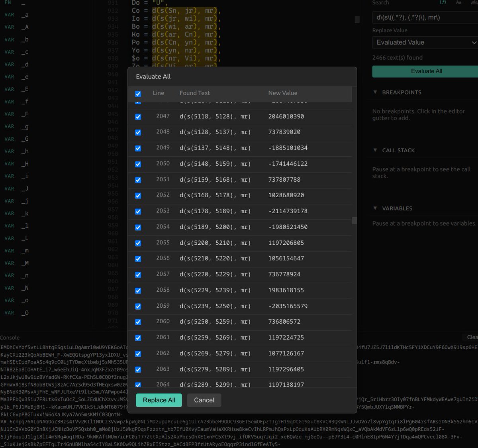The height and width of the screenshot is (448, 478).
Task: Cancel the Evaluate All dialog
Action: point(204,400)
